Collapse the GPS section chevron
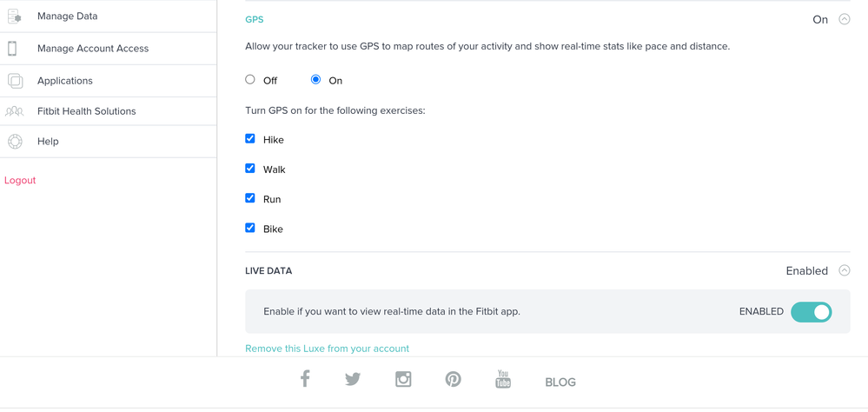The height and width of the screenshot is (412, 868). (845, 19)
